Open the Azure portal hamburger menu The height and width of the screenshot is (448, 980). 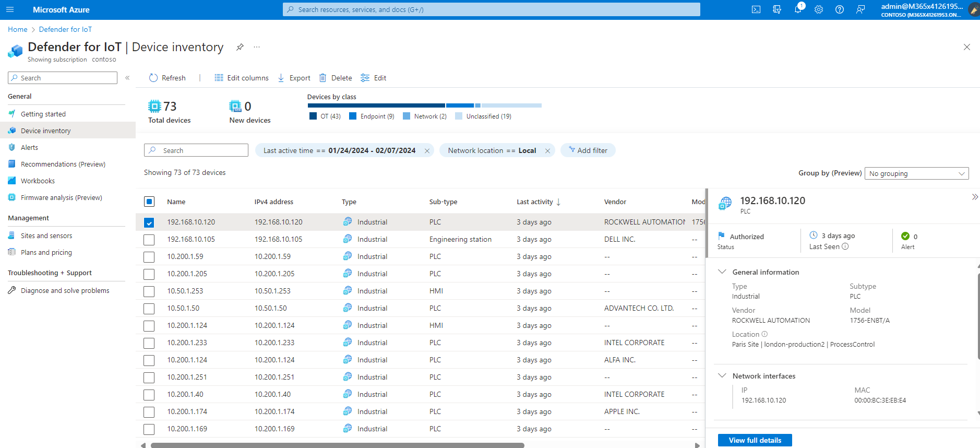(10, 9)
